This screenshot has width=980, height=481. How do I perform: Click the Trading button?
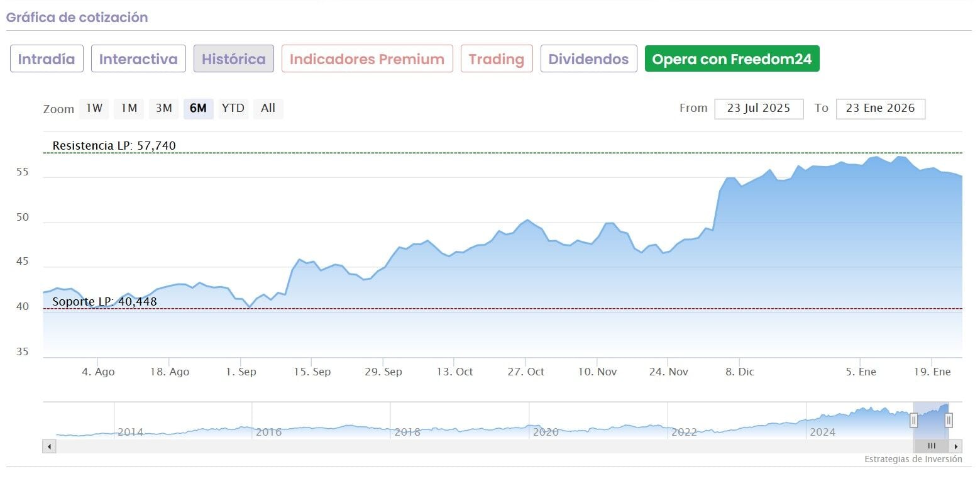(x=497, y=59)
